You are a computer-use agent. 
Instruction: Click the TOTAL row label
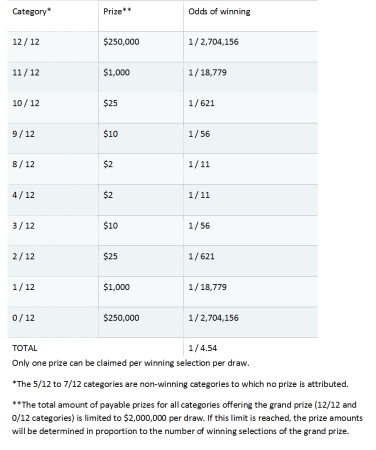[x=25, y=348]
